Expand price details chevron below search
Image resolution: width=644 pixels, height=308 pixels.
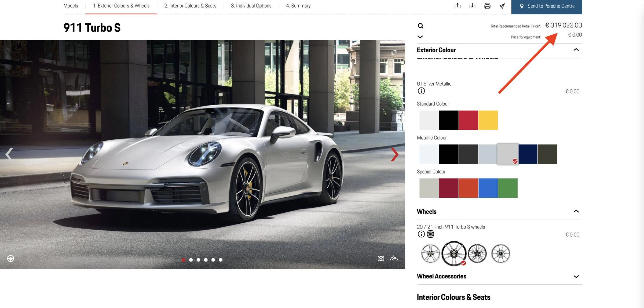(420, 37)
